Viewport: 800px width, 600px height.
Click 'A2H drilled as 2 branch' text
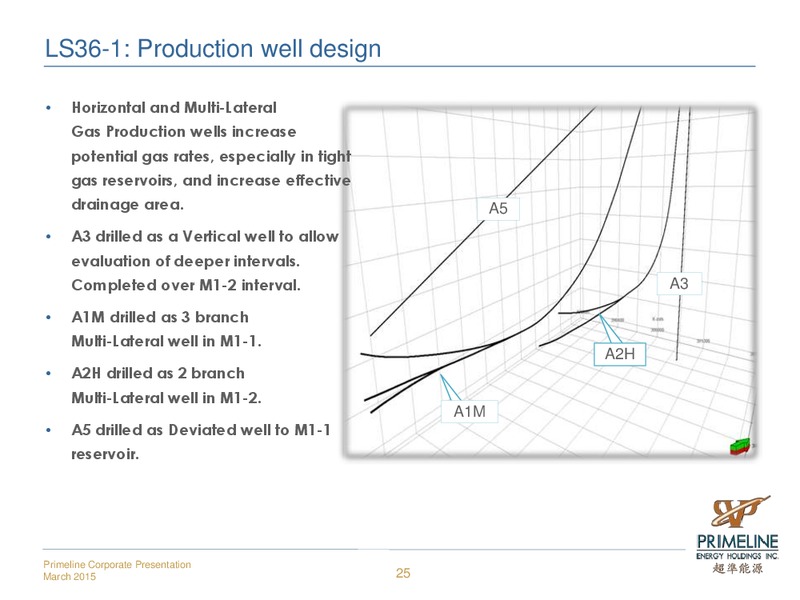pyautogui.click(x=158, y=373)
